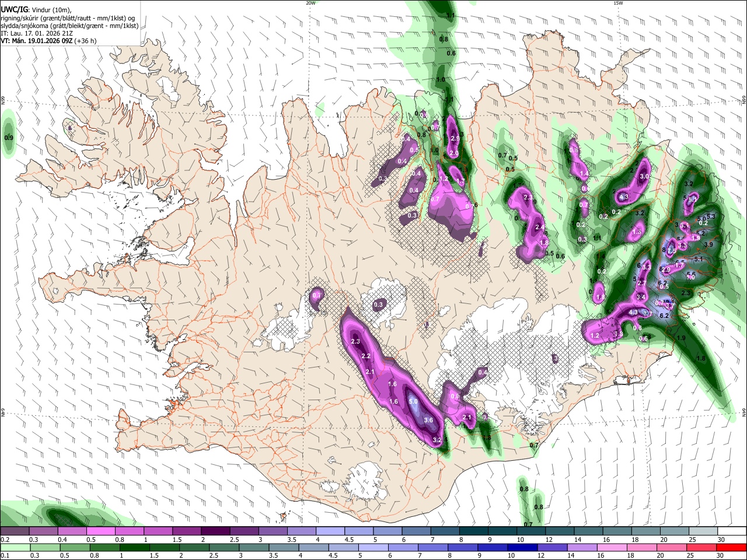
Task: Click the dark teal 8 snow scale swatch
Action: (x=473, y=531)
